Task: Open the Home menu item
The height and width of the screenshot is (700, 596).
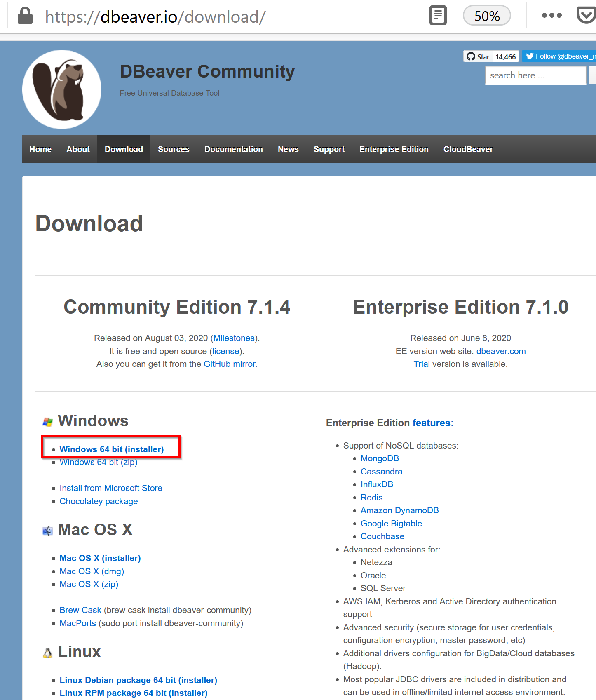Action: 40,149
